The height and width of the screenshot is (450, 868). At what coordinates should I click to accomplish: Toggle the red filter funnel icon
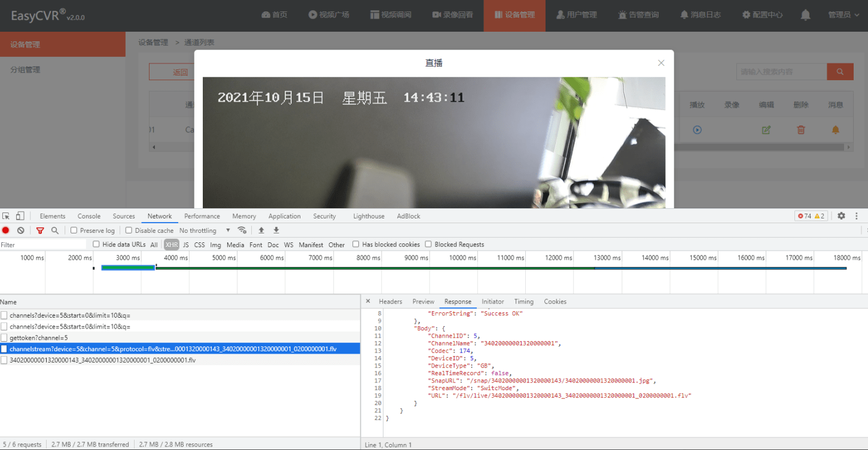coord(40,230)
